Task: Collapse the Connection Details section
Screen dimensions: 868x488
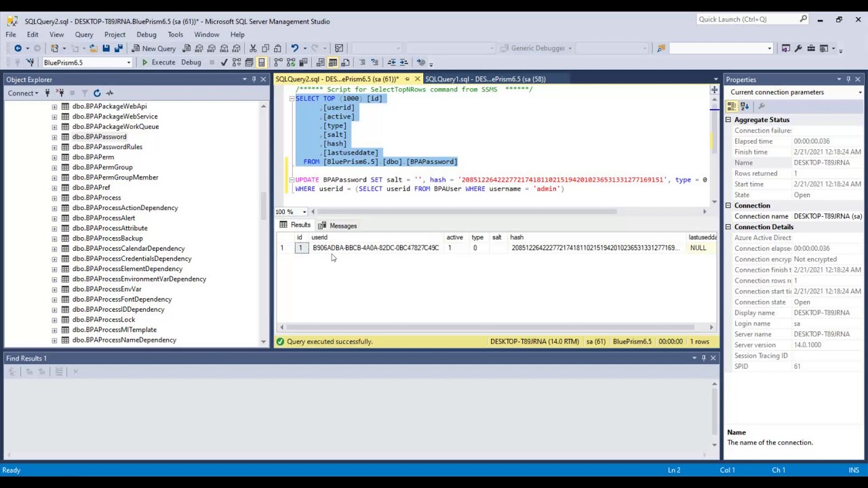Action: point(728,227)
